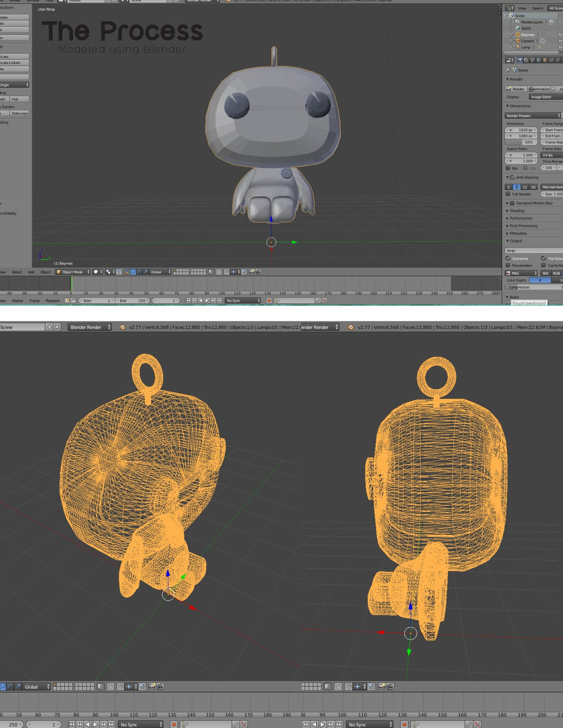
Task: Click the play forward button in top timeline
Action: (207, 301)
